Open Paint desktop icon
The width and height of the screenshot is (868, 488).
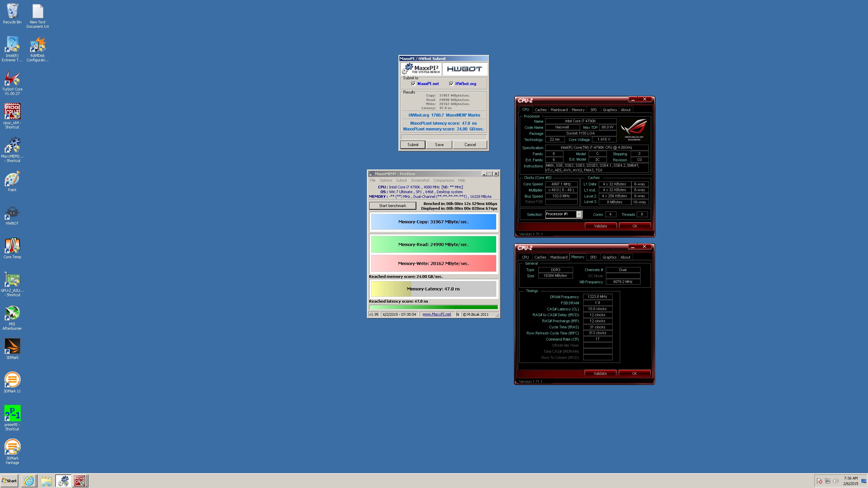pos(12,181)
